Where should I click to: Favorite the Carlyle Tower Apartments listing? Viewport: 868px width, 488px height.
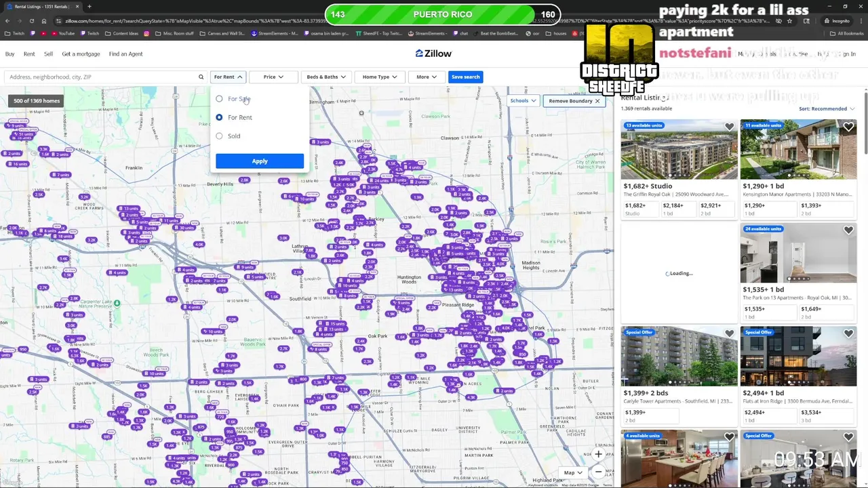[x=729, y=333]
